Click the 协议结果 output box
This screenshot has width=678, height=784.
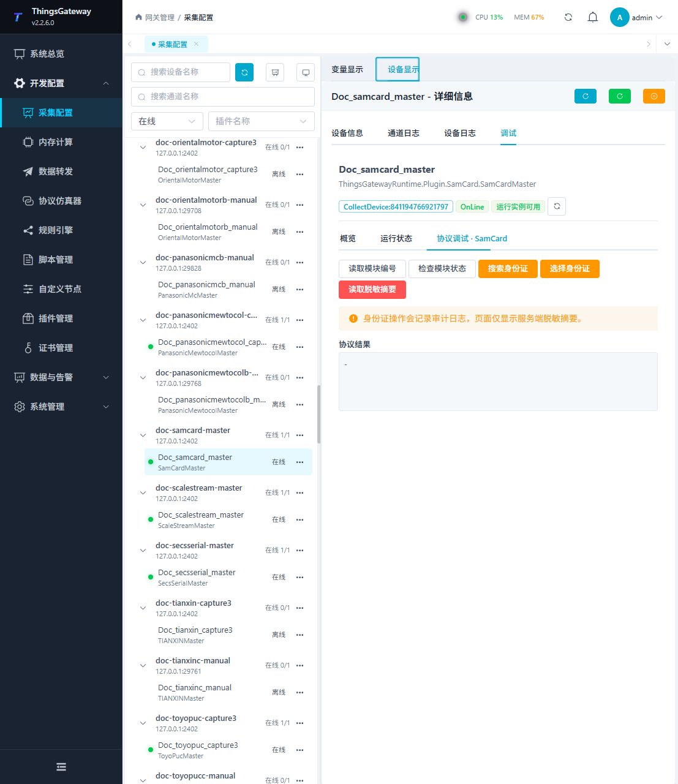pos(498,382)
